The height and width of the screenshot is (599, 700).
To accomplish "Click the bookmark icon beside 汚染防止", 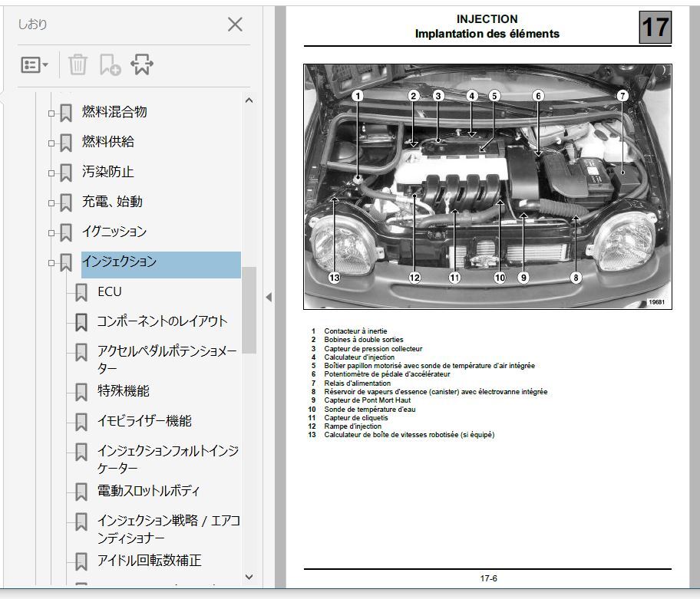I will pos(66,173).
